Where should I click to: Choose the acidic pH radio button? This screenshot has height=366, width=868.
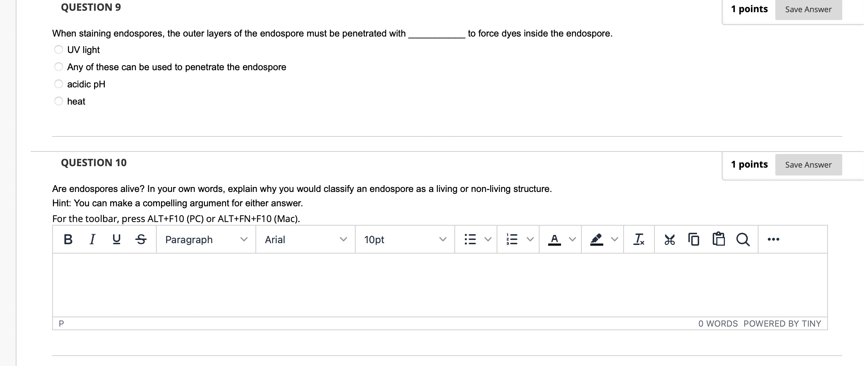tap(59, 84)
